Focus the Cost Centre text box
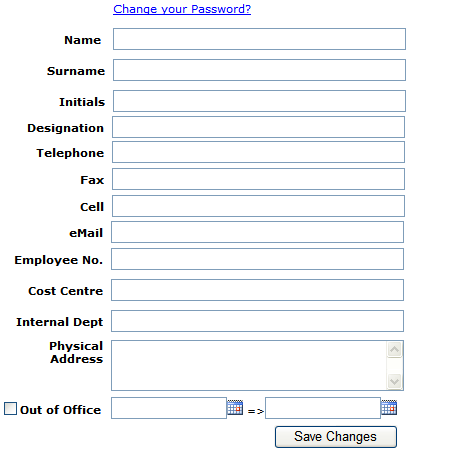Image resolution: width=468 pixels, height=449 pixels. coord(257,290)
